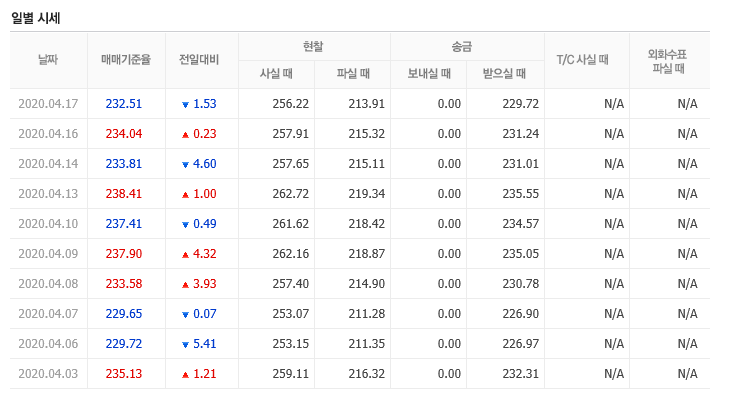Click the base rate 237.41

123,224
